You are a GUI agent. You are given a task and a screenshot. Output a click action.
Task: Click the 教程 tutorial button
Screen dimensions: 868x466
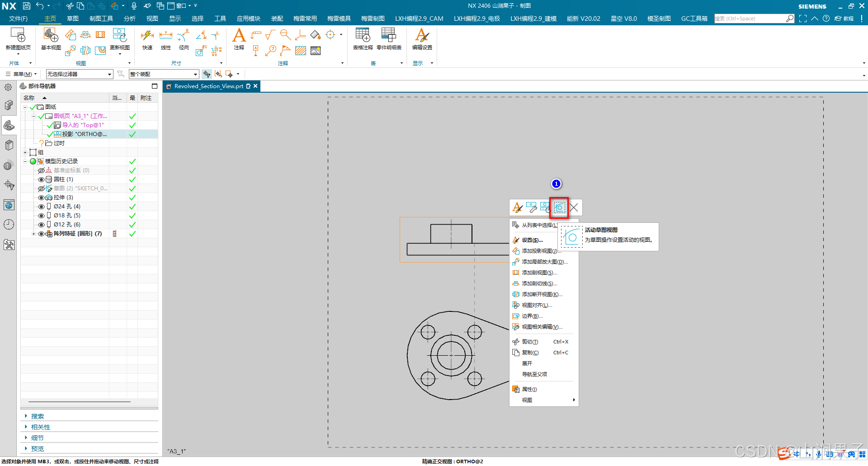point(844,19)
